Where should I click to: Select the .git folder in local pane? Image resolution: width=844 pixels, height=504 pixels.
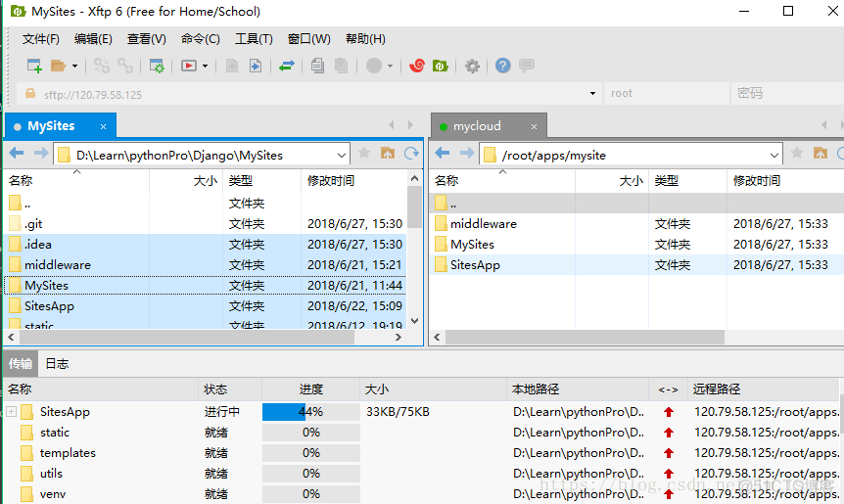(x=206, y=224)
